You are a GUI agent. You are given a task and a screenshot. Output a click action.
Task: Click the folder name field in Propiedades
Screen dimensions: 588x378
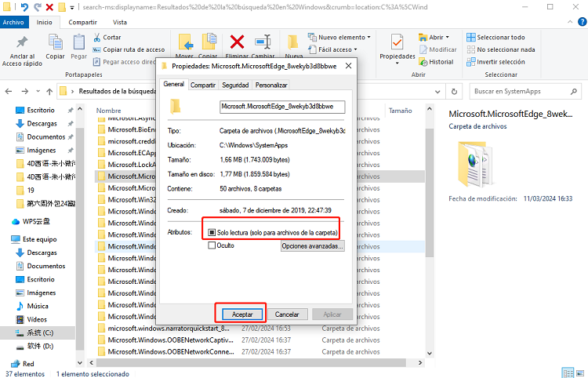click(282, 107)
